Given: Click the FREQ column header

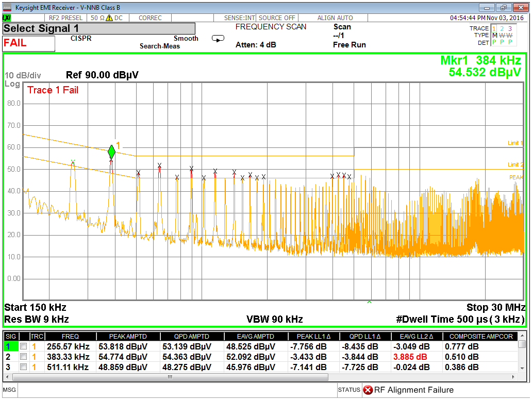Looking at the screenshot, I should click(70, 336).
